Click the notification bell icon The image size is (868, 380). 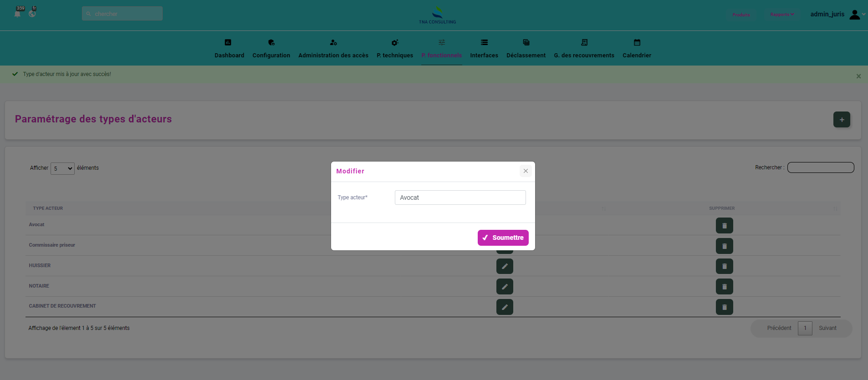(17, 14)
